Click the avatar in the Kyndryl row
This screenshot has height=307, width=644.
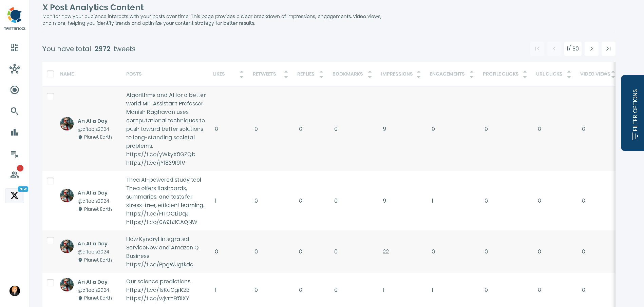pos(67,246)
